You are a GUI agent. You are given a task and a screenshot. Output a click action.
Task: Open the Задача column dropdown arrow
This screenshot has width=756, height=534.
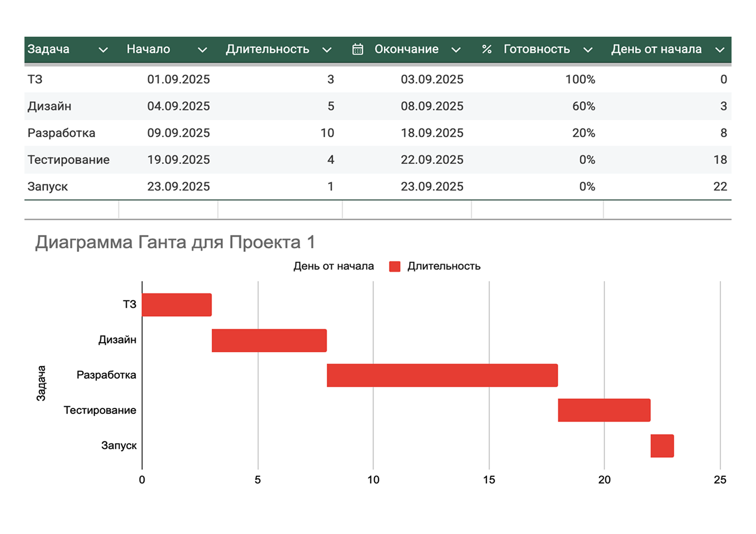coord(103,50)
